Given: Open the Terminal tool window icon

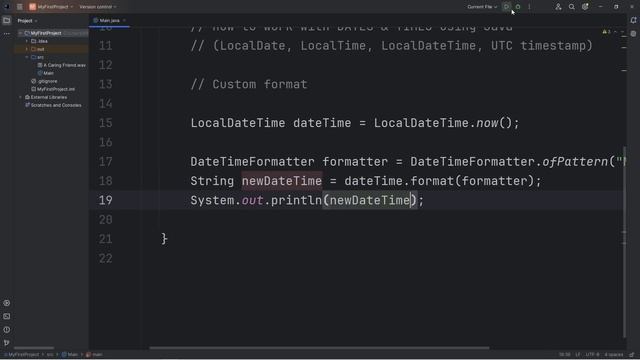Looking at the screenshot, I should click(x=7, y=316).
